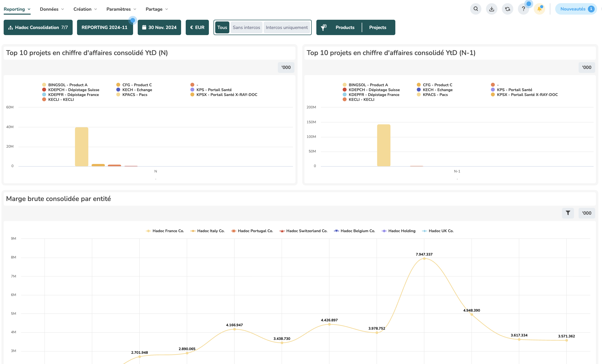
Task: Expand the Données menu chevron
Action: [x=63, y=9]
